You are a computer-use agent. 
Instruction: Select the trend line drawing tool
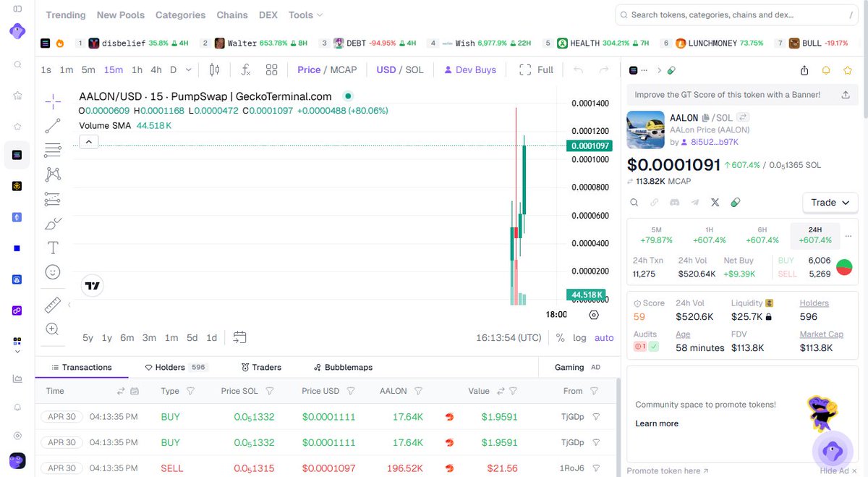point(53,125)
